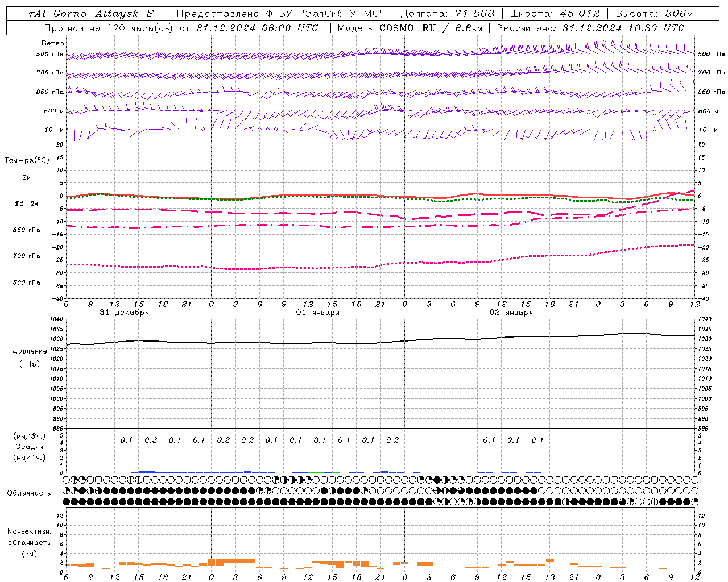Select the Осадки precipitation label
Screen dimensions: 728x582
click(x=29, y=447)
